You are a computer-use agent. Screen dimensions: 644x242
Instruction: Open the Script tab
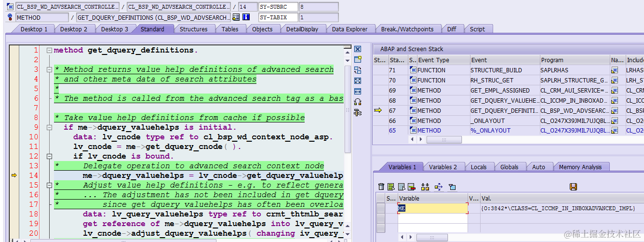(477, 29)
